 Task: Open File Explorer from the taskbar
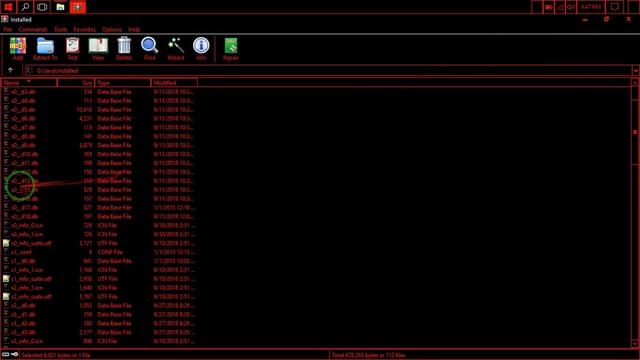[60, 7]
